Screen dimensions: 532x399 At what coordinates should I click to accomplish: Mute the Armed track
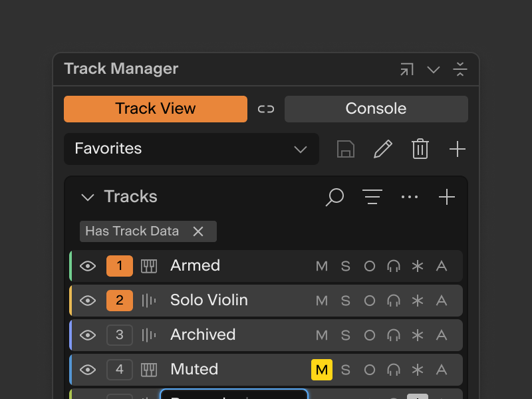click(322, 267)
